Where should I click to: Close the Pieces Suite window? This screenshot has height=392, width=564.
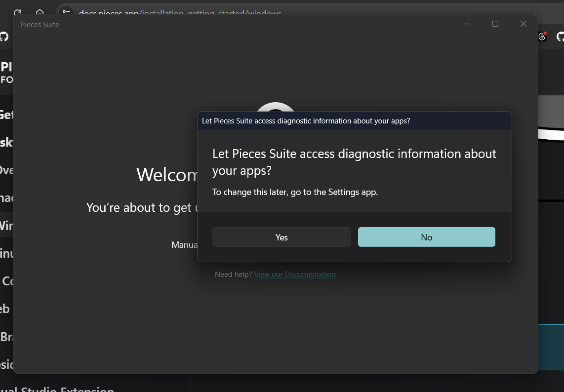524,24
